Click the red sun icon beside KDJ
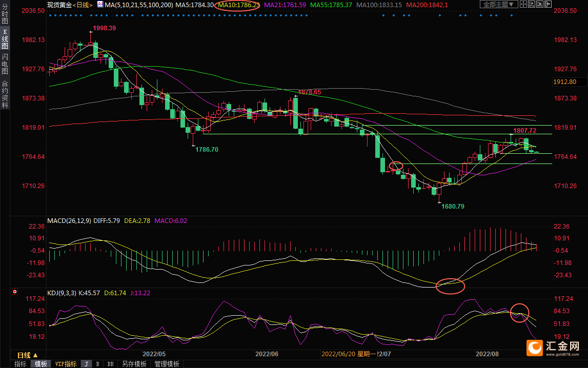The width and height of the screenshot is (588, 368). [15, 293]
